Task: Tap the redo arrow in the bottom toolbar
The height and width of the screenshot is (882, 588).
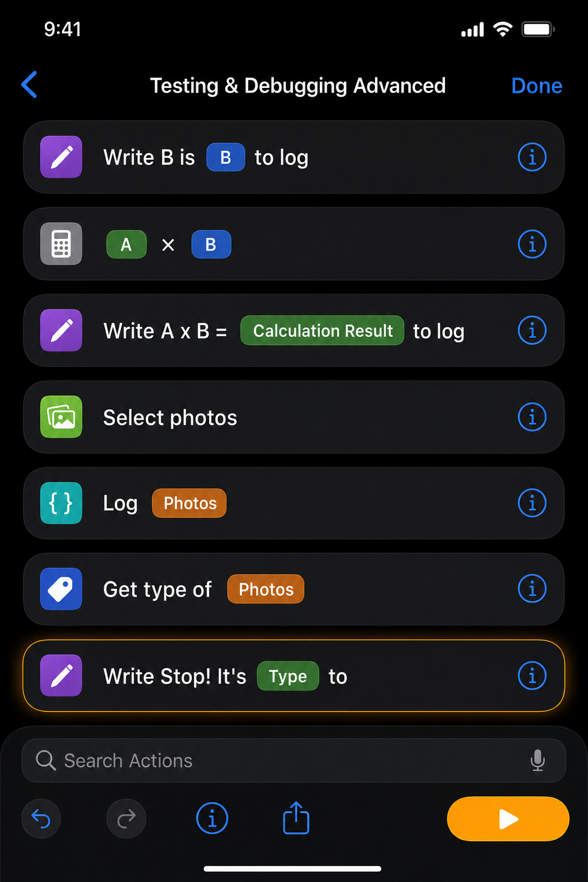Action: pyautogui.click(x=126, y=819)
